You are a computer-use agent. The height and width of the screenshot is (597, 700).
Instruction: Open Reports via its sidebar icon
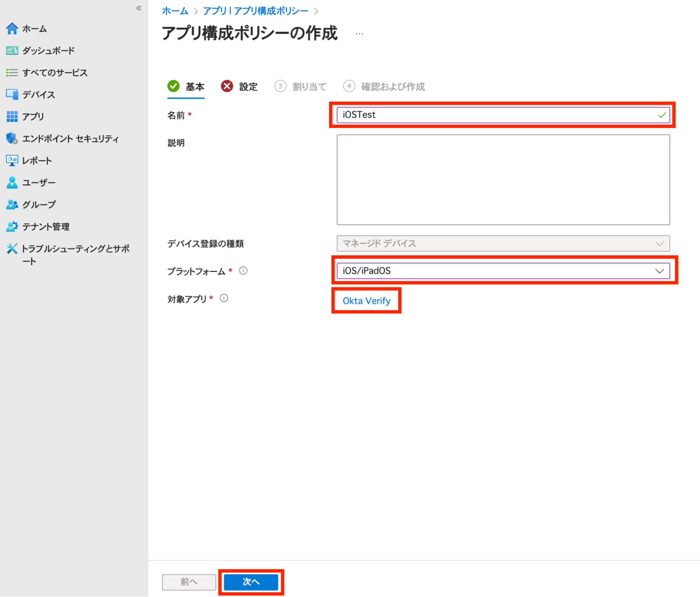coord(12,161)
